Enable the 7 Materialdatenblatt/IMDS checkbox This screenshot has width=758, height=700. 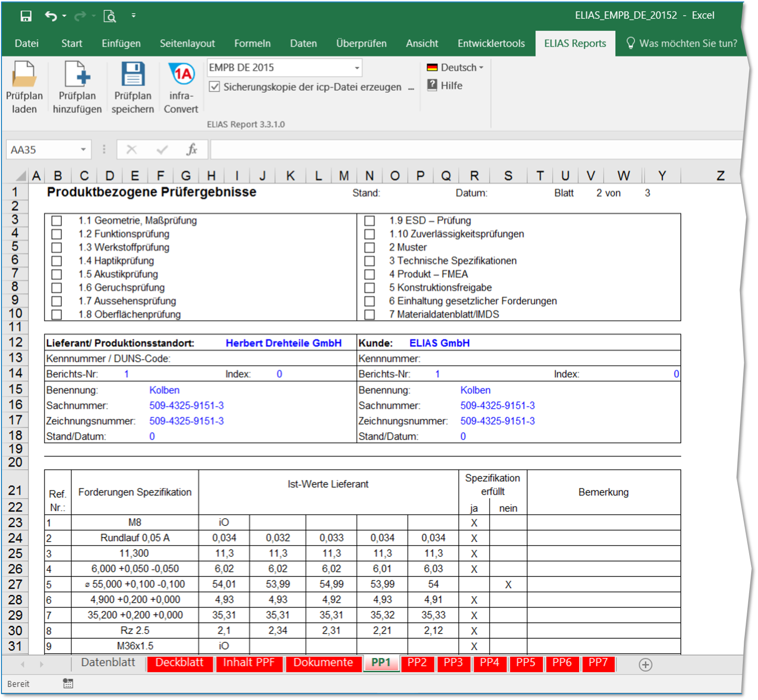tap(369, 315)
